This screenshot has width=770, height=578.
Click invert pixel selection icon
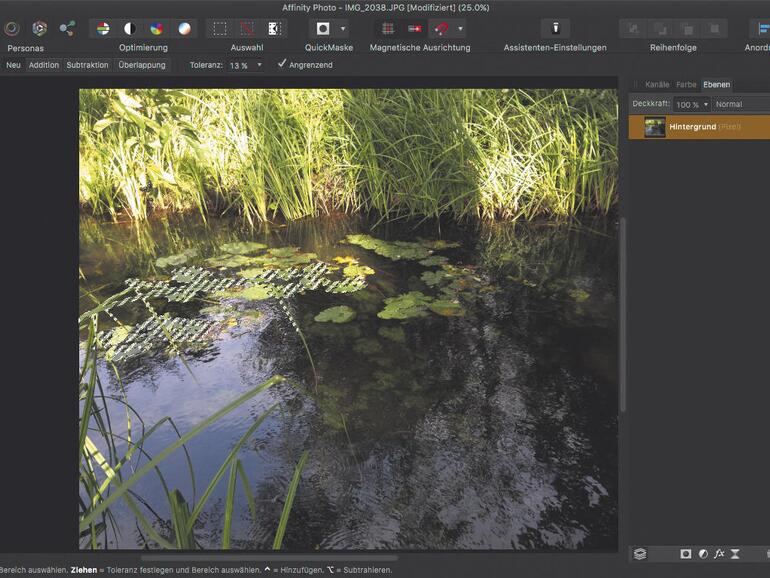tap(275, 28)
